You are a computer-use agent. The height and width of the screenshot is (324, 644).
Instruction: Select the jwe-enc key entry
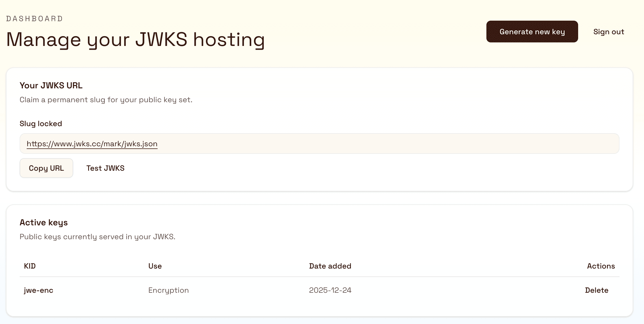click(39, 290)
